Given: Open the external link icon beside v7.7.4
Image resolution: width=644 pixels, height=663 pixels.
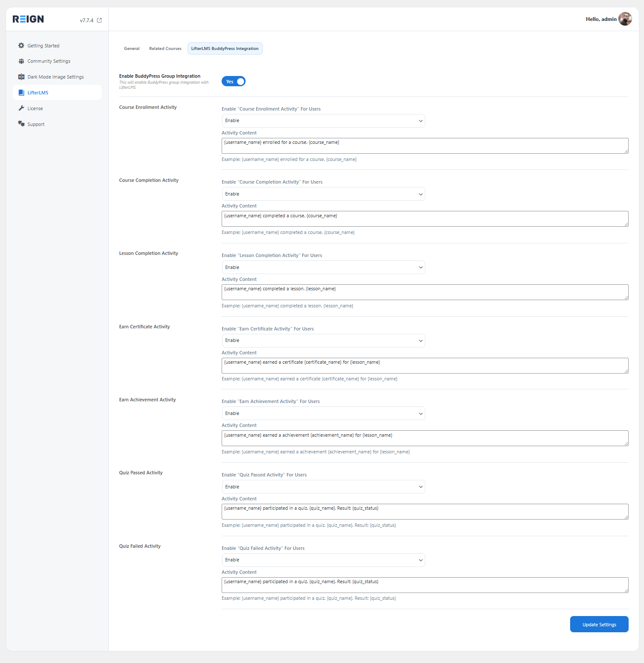Looking at the screenshot, I should coord(100,20).
